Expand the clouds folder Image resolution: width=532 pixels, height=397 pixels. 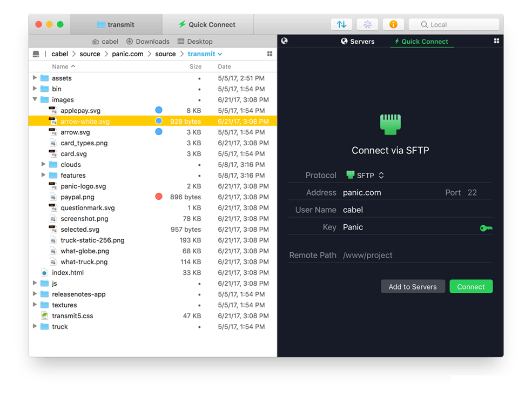coord(43,164)
